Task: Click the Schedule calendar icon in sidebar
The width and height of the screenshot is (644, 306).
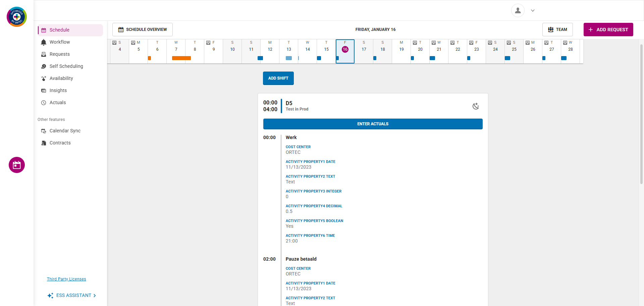Action: (x=44, y=30)
